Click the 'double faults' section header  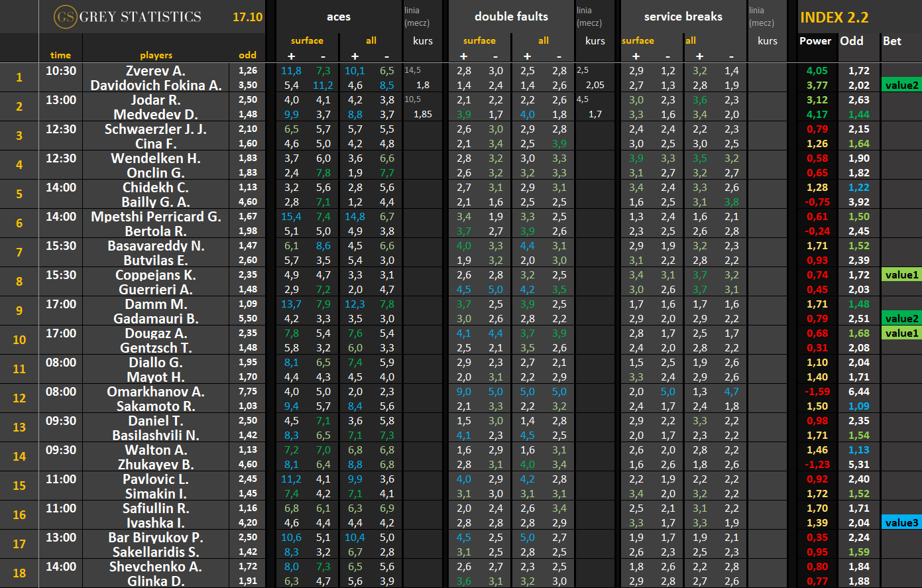(511, 17)
